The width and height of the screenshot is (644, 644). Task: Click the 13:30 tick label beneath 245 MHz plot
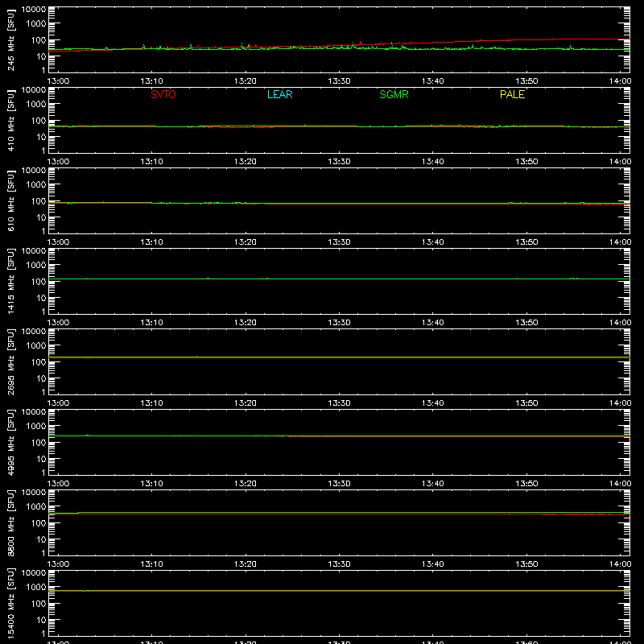(x=339, y=81)
